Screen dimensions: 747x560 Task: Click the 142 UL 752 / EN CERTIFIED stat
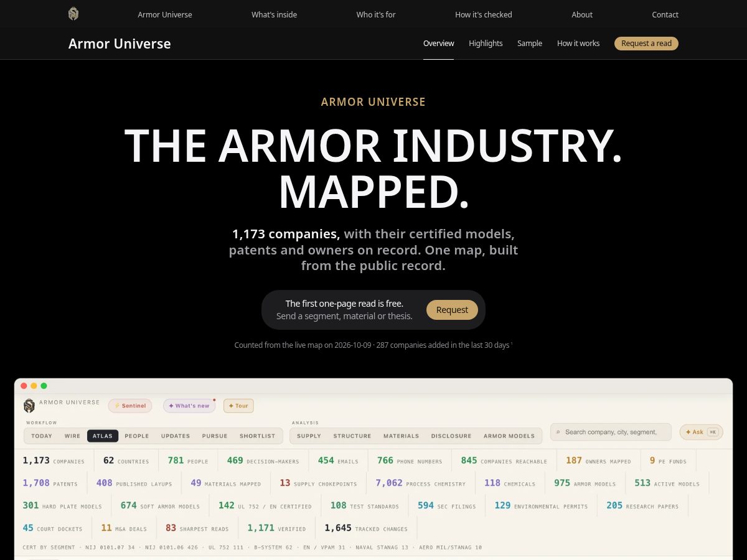pos(265,506)
